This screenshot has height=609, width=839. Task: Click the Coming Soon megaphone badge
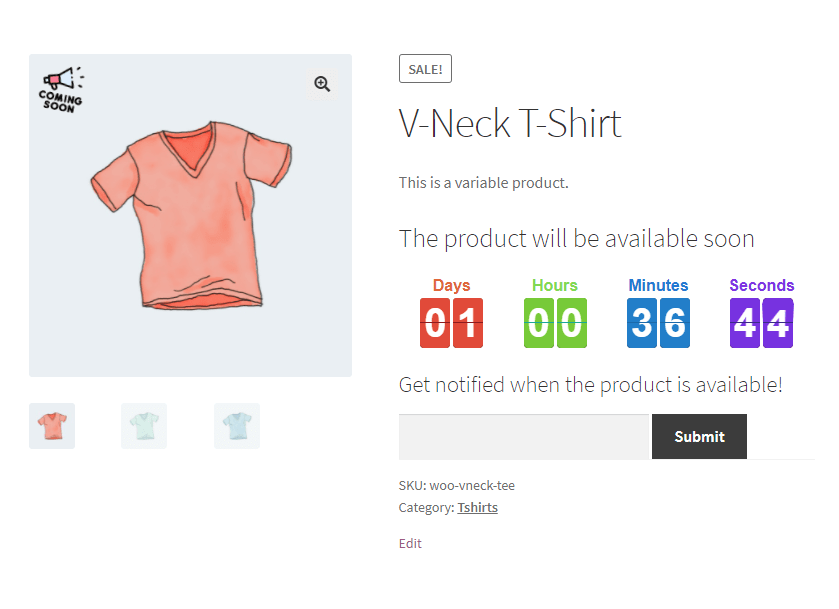pos(61,89)
